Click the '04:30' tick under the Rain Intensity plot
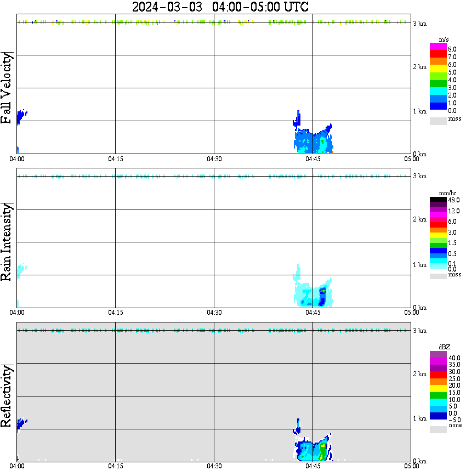Screen dimensions: 466x476 (x=214, y=313)
